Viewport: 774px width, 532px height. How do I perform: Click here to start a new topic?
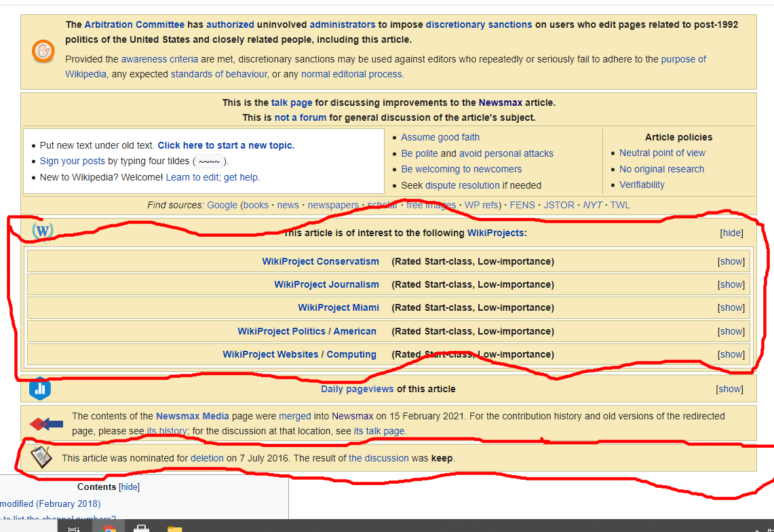pos(226,145)
